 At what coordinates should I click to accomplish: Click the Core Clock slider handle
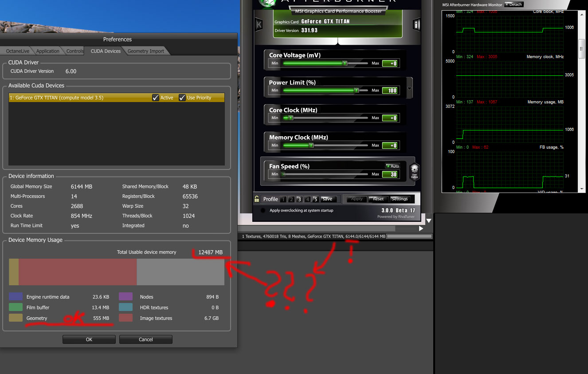(x=291, y=118)
